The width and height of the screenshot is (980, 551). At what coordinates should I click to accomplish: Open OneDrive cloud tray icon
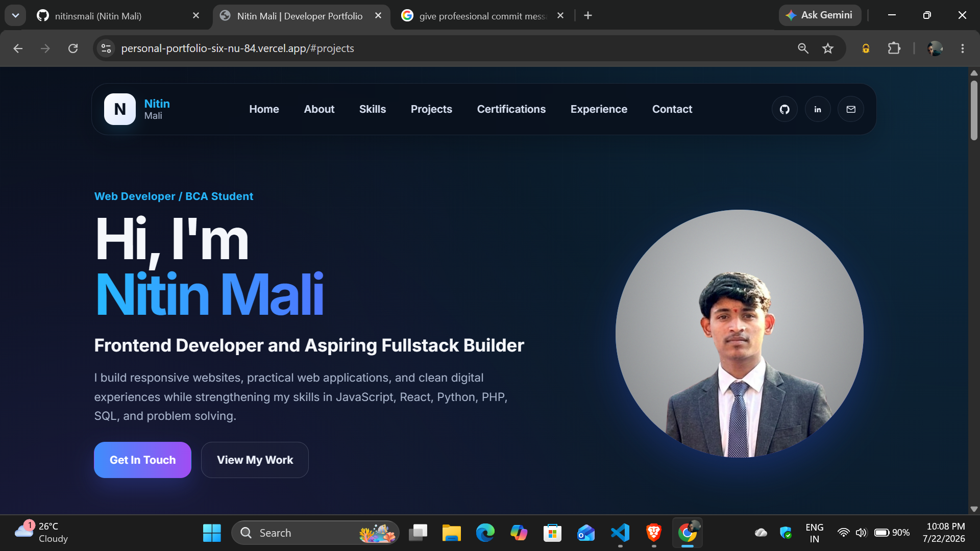coord(761,533)
